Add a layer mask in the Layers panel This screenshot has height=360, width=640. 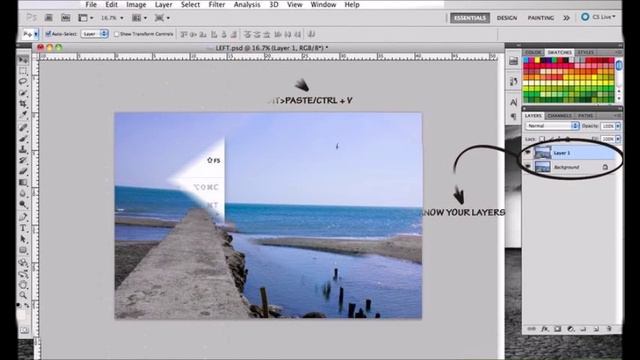click(558, 329)
